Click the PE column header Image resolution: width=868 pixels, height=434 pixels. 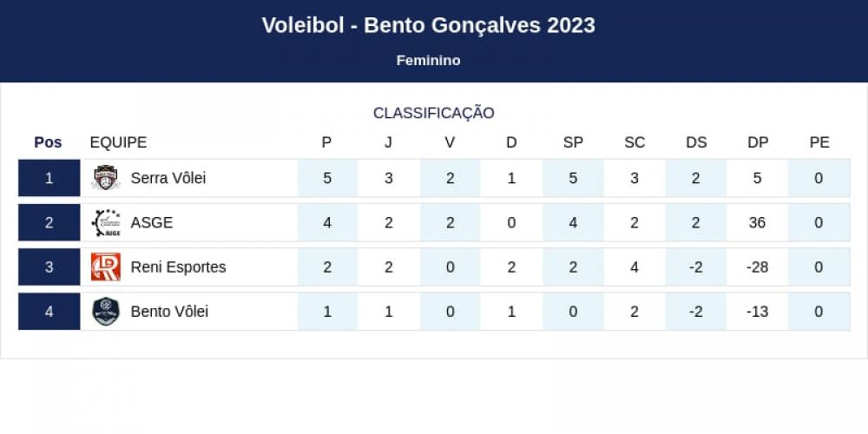pos(819,142)
